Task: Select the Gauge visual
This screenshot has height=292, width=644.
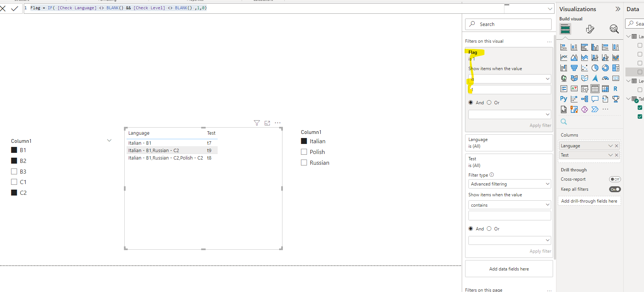Action: click(x=605, y=78)
